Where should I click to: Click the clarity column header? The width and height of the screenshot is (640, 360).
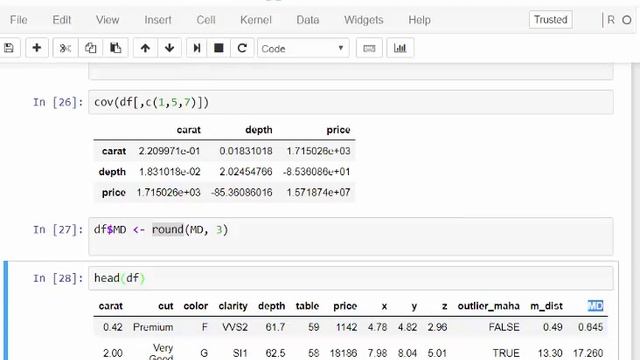[x=233, y=306]
